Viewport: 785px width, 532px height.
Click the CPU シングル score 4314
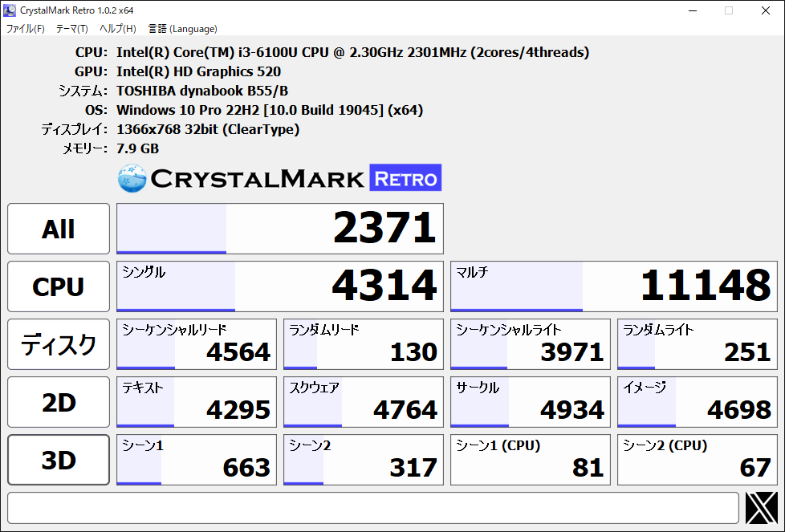(279, 286)
